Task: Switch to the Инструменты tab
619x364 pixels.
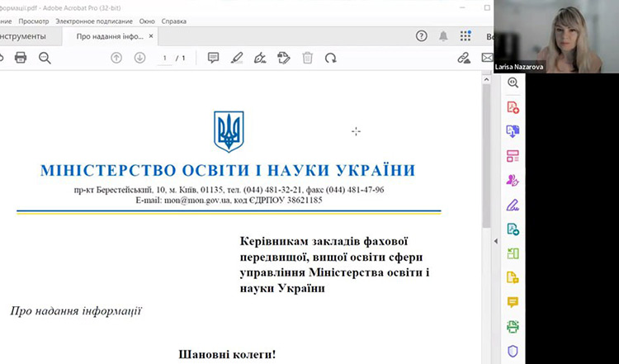Action: point(25,37)
